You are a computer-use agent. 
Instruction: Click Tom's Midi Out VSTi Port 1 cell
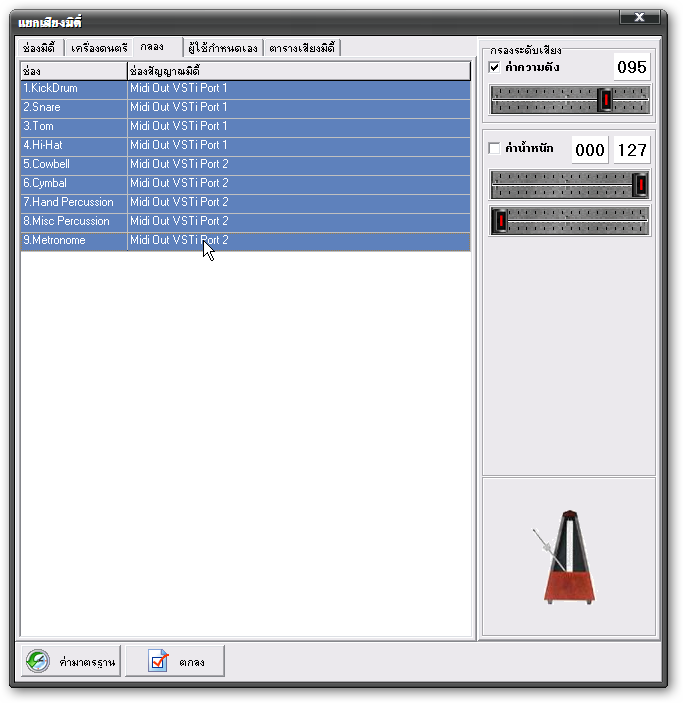pos(299,126)
